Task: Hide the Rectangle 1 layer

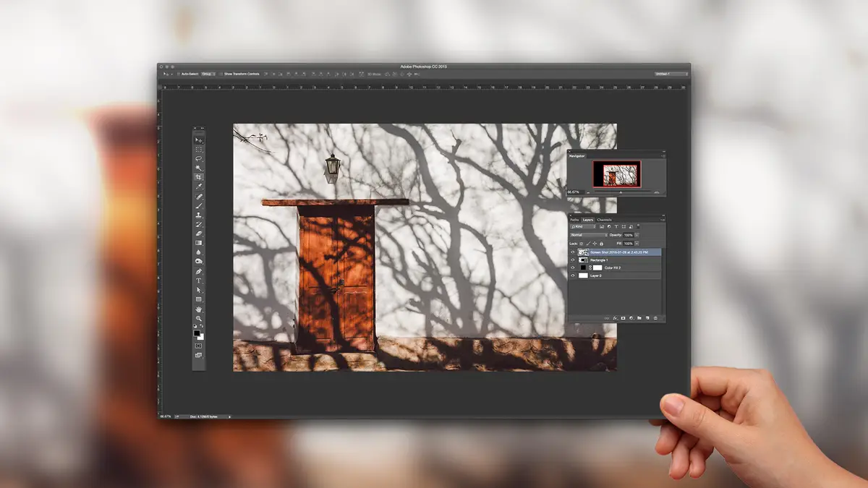Action: (572, 260)
